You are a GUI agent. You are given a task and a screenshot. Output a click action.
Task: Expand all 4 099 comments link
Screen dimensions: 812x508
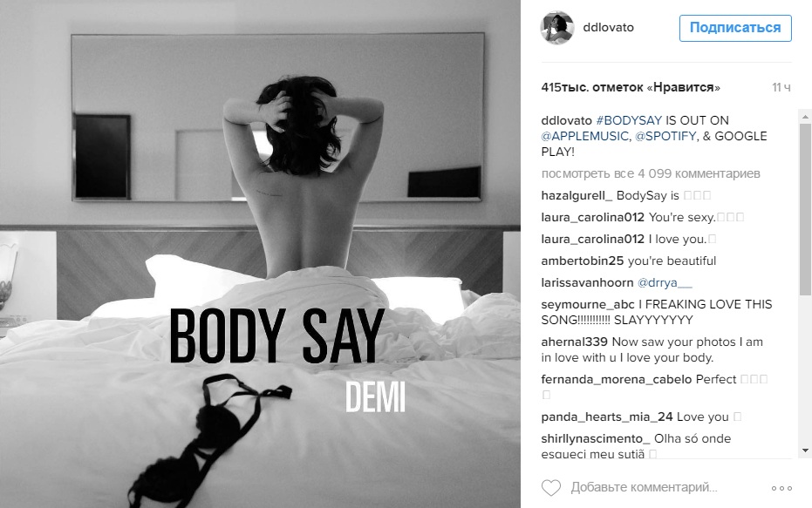[651, 173]
